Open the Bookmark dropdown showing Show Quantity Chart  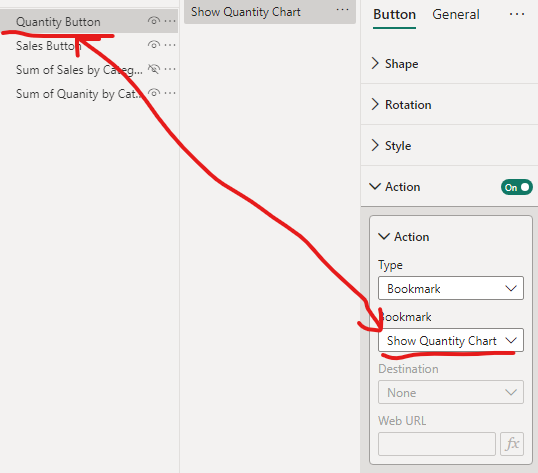[451, 340]
